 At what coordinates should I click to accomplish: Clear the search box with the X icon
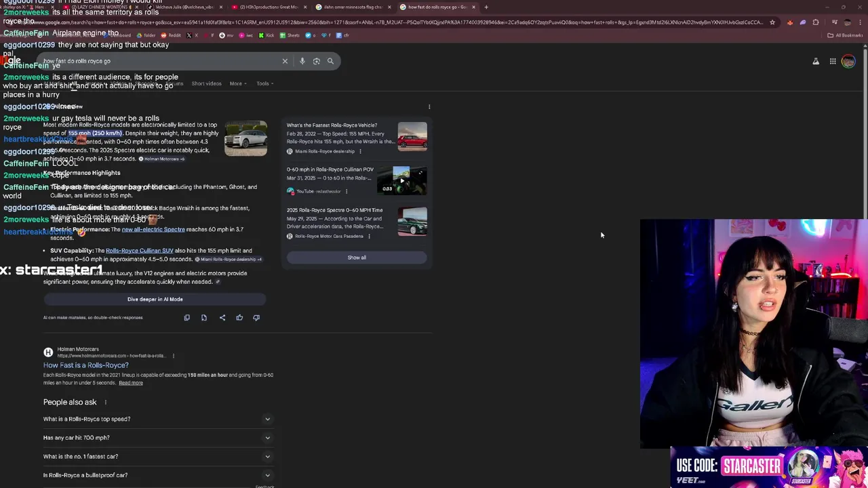pos(285,61)
